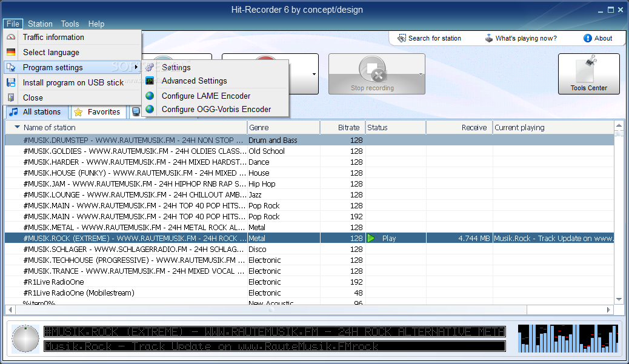Sort by Bitrate column header
This screenshot has height=364, width=629.
342,127
